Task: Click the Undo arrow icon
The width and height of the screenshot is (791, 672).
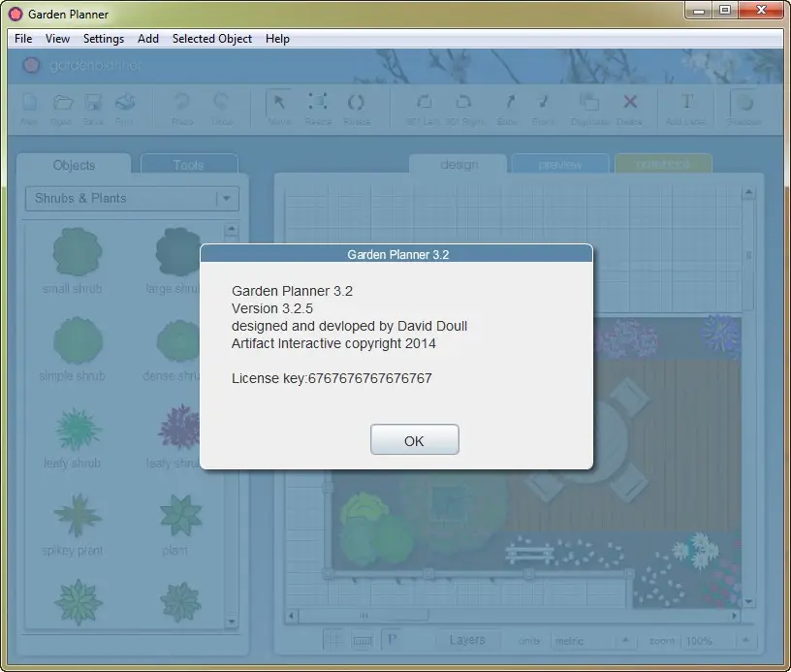Action: point(221,102)
